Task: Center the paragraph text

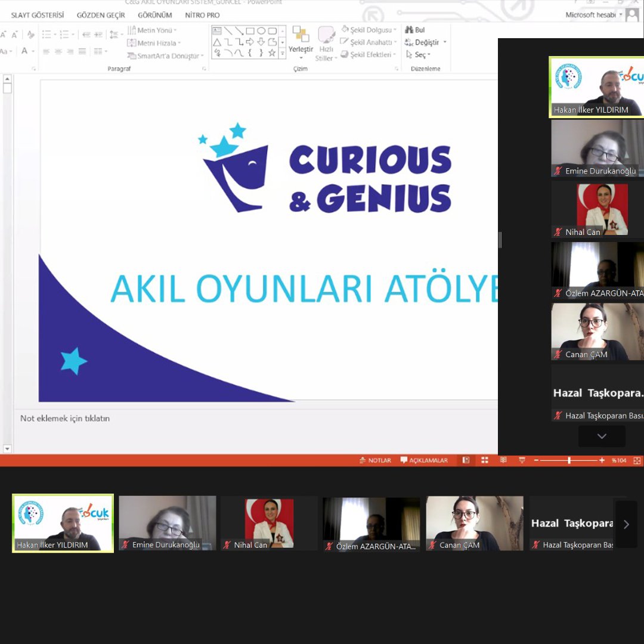Action: pyautogui.click(x=58, y=51)
